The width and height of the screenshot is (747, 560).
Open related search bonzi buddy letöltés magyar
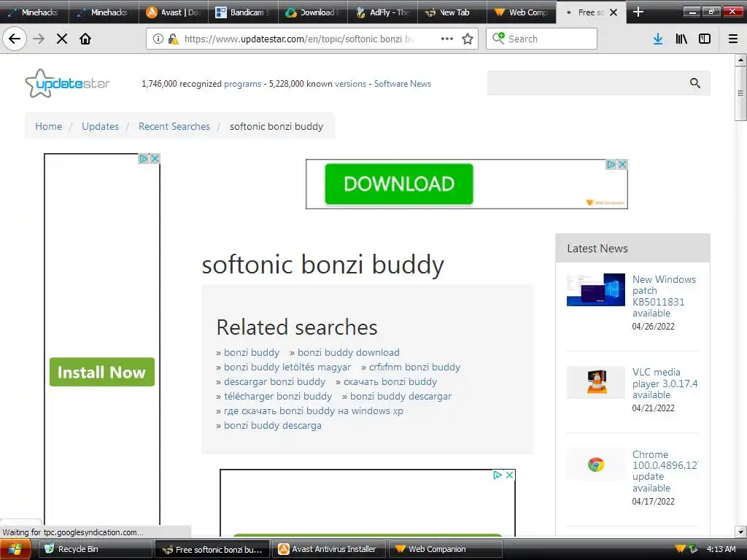click(287, 367)
